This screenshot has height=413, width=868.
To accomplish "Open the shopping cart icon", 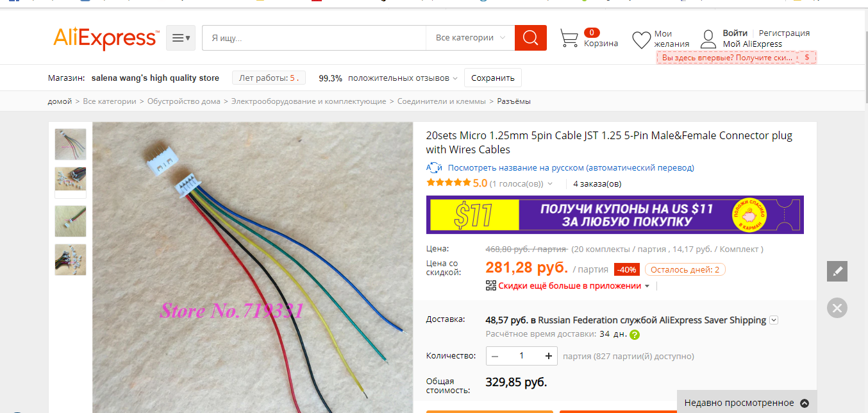I will 569,38.
